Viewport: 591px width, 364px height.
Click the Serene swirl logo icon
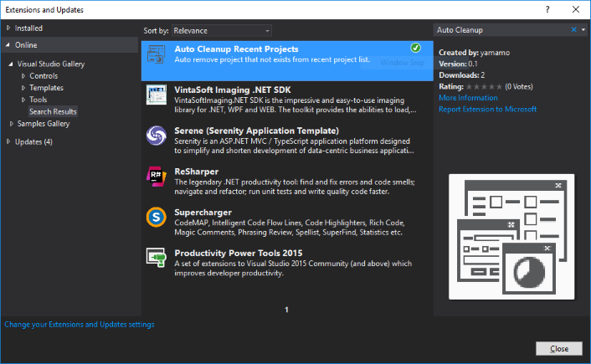[x=156, y=136]
